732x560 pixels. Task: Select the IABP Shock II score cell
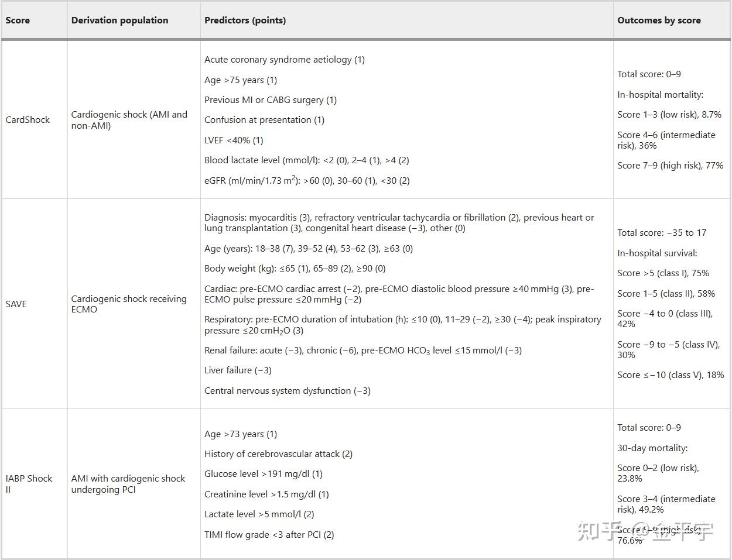coord(29,484)
